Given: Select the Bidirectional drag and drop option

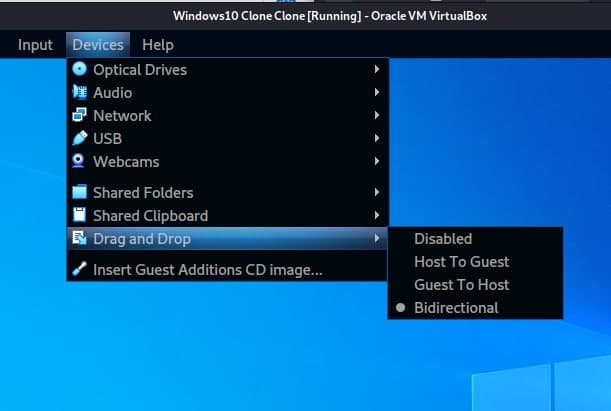Looking at the screenshot, I should (456, 308).
